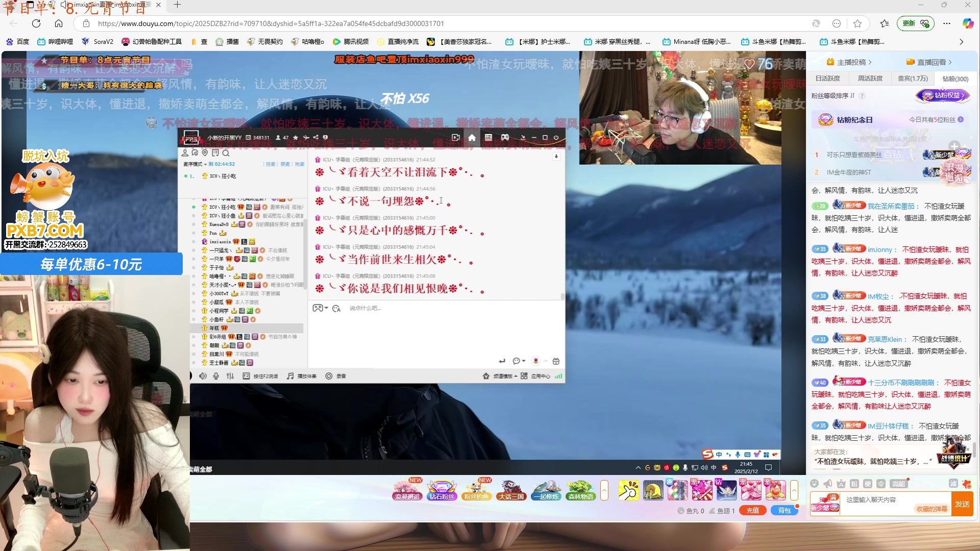Viewport: 980px width, 551px height.
Task: Open the 森林物语 game icon
Action: 580,490
